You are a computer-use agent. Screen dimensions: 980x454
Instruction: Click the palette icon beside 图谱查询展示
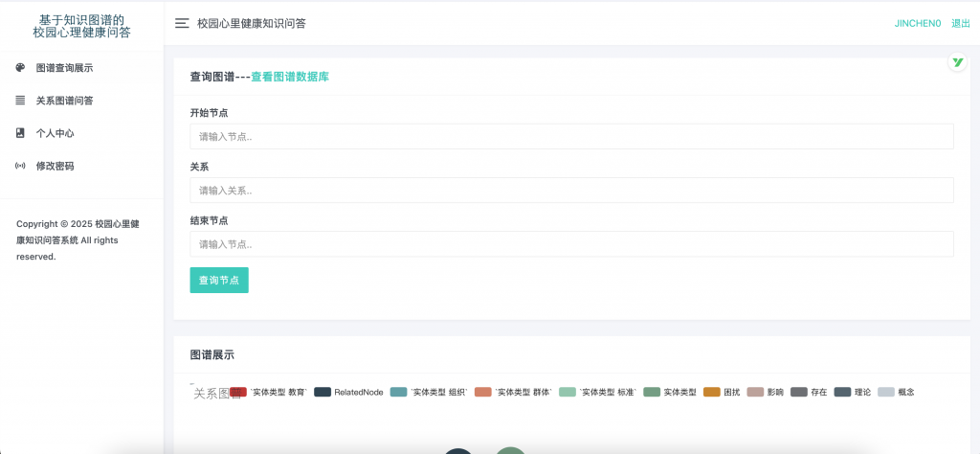21,68
